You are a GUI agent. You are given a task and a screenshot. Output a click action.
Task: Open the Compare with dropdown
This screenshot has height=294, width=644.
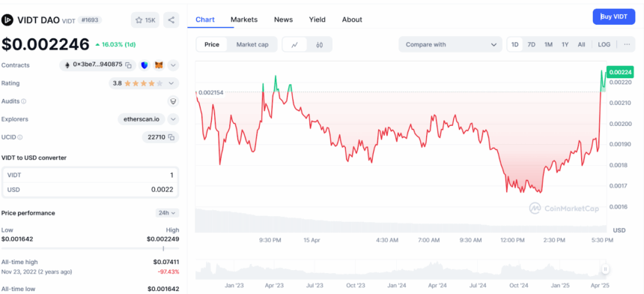tap(450, 44)
